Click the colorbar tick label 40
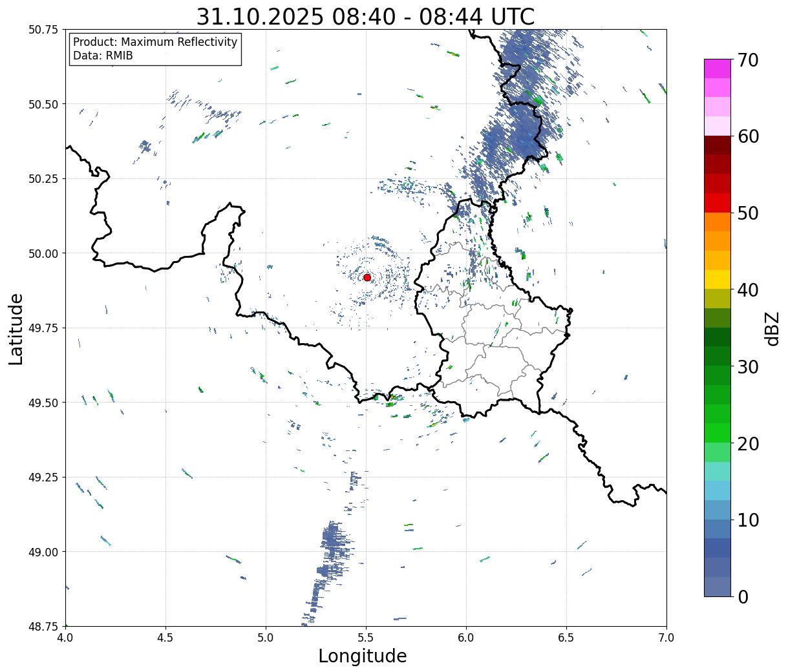 pyautogui.click(x=747, y=290)
